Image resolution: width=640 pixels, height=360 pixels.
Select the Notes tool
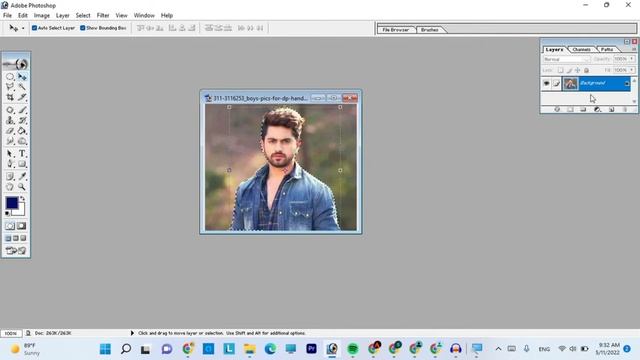(10, 176)
